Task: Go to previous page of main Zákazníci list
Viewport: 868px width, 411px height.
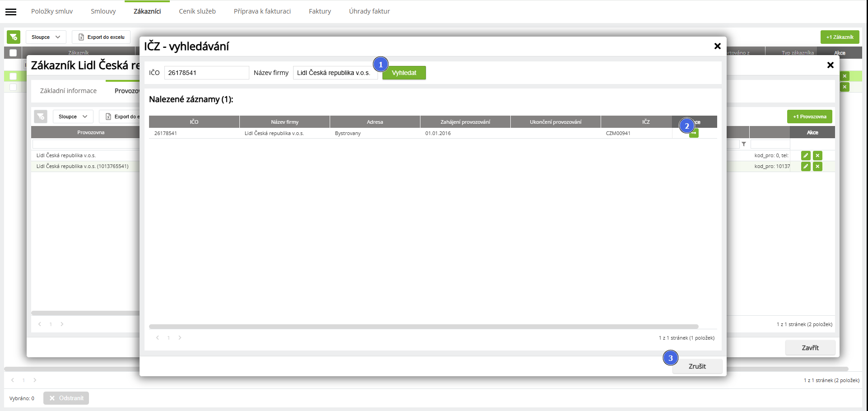Action: (13, 380)
